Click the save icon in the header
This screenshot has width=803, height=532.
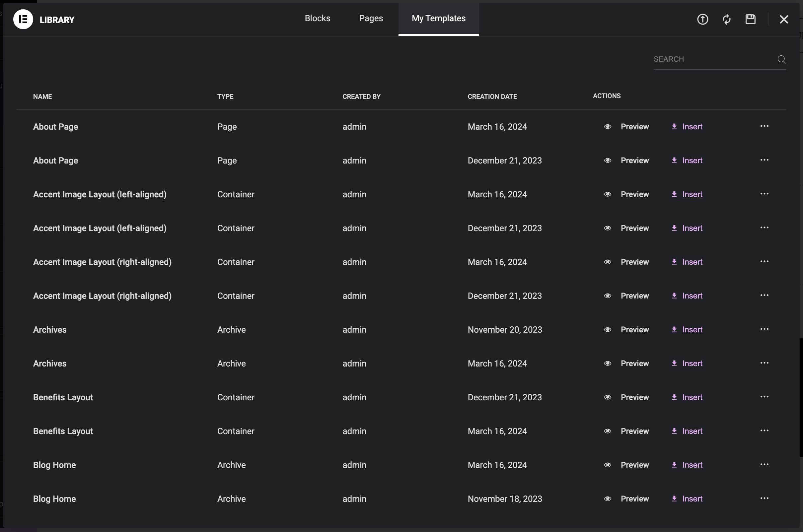[x=750, y=19]
